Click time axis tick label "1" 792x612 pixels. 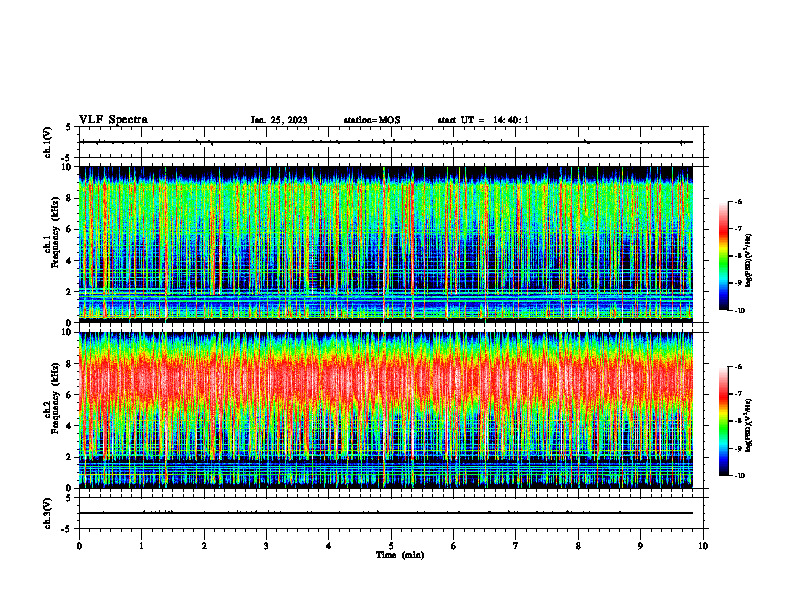click(141, 546)
